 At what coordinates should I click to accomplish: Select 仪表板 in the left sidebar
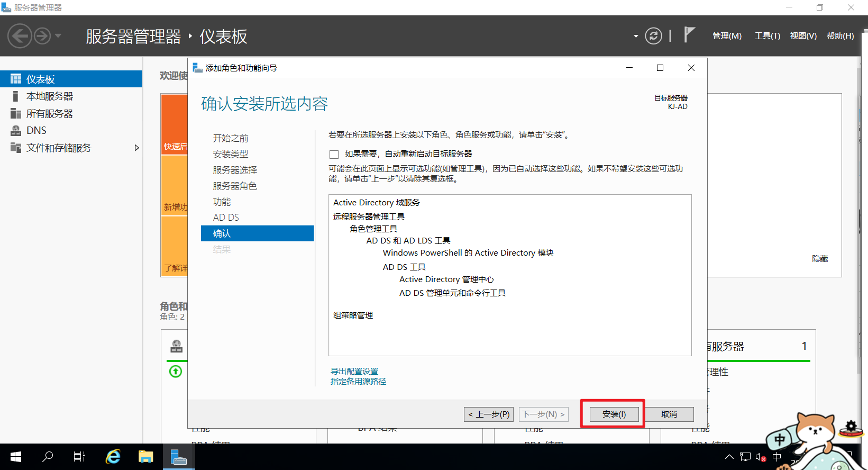pos(71,79)
